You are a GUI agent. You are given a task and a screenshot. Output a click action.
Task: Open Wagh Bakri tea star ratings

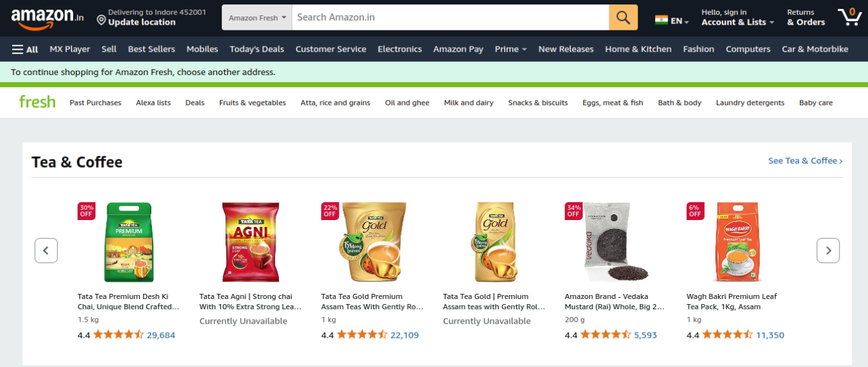point(727,335)
